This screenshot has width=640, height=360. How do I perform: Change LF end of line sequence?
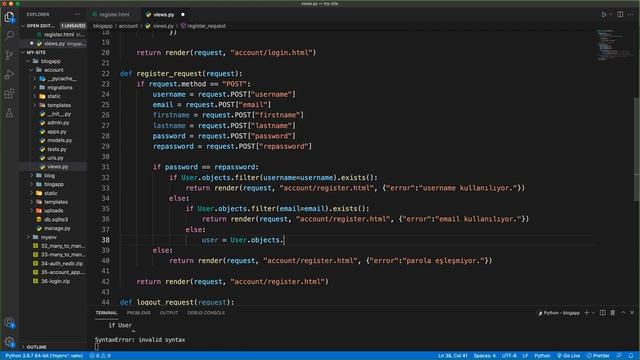(x=525, y=356)
